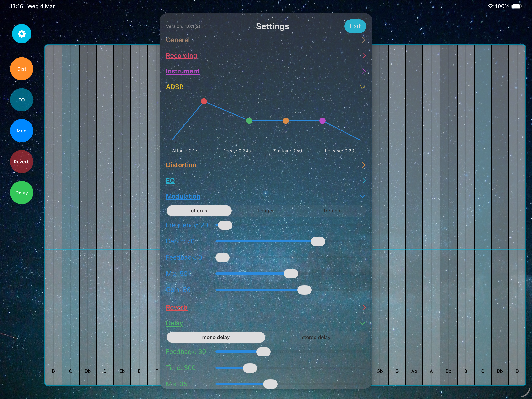532x399 pixels.
Task: Tap the battery status icon
Action: [516, 6]
